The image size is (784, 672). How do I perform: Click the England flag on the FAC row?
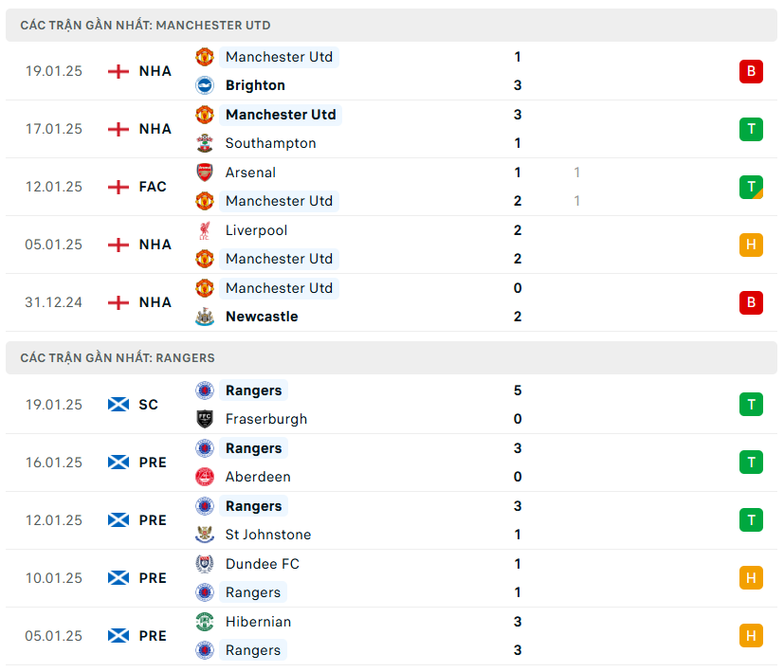(119, 187)
